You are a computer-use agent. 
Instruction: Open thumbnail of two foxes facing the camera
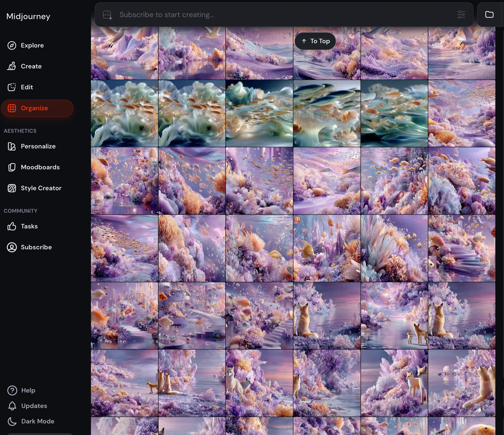click(x=394, y=383)
